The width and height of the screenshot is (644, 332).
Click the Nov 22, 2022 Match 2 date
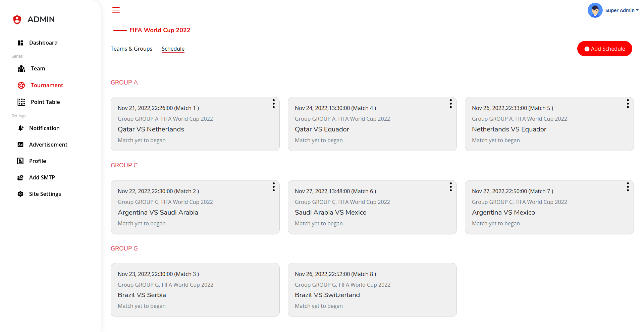(158, 191)
